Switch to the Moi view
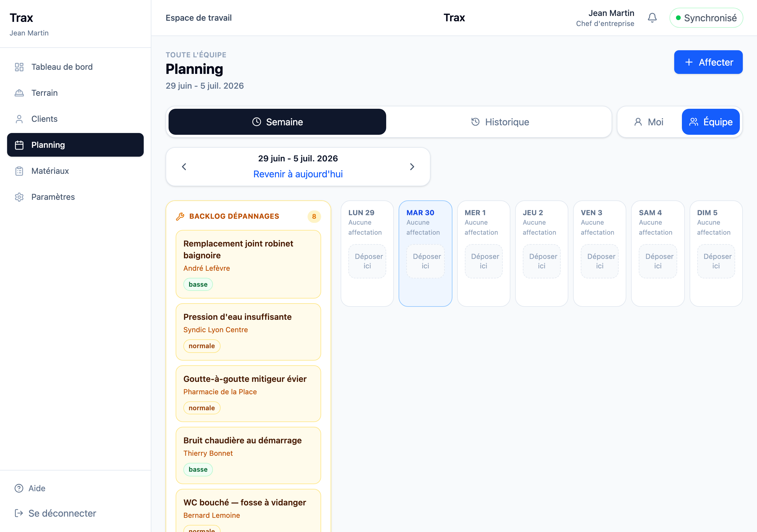The height and width of the screenshot is (532, 757). [x=649, y=122]
